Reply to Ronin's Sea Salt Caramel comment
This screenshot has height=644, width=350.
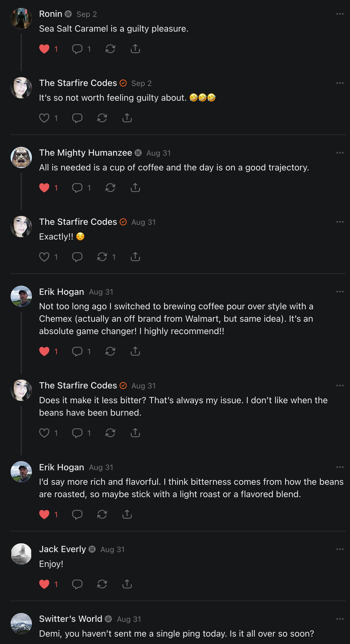click(77, 49)
